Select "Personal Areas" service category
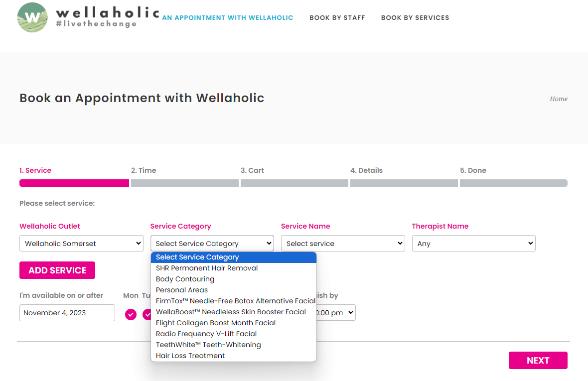Image resolution: width=588 pixels, height=381 pixels. [x=181, y=290]
